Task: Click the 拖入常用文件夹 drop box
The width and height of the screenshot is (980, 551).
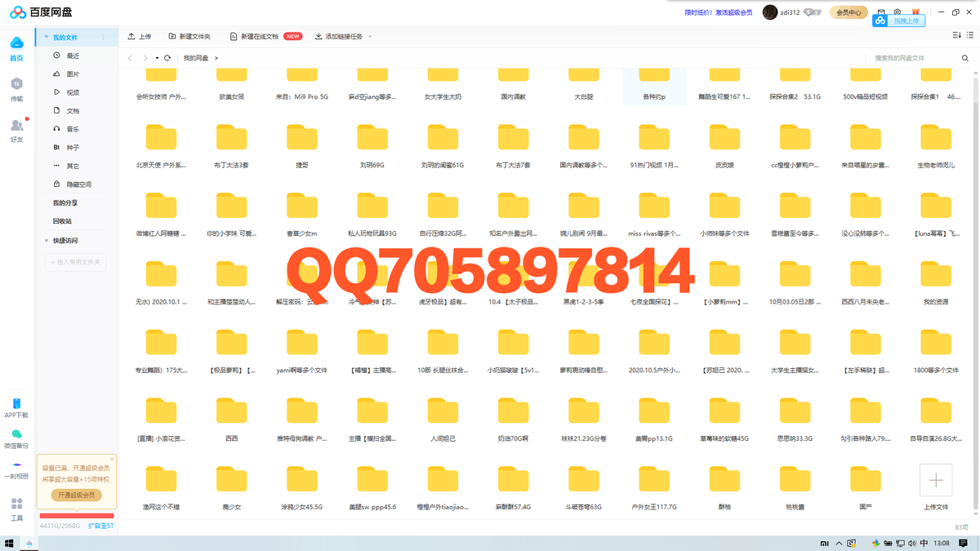Action: (76, 262)
